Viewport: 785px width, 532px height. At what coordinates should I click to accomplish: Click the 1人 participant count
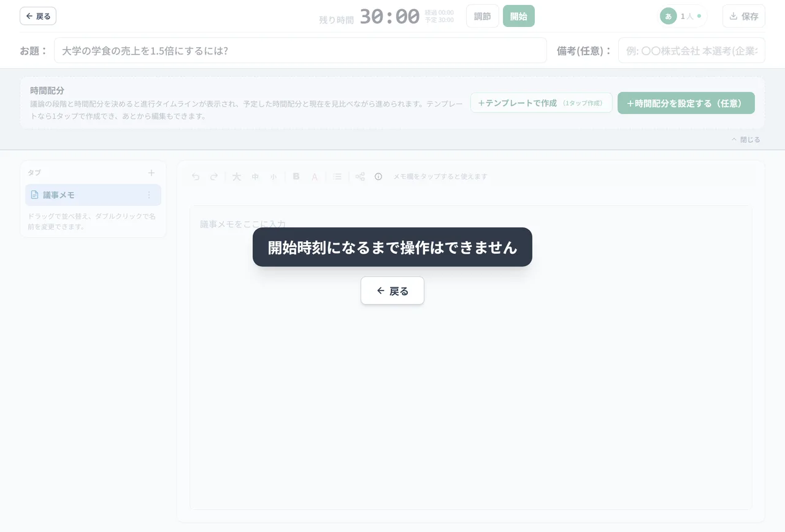pos(687,17)
